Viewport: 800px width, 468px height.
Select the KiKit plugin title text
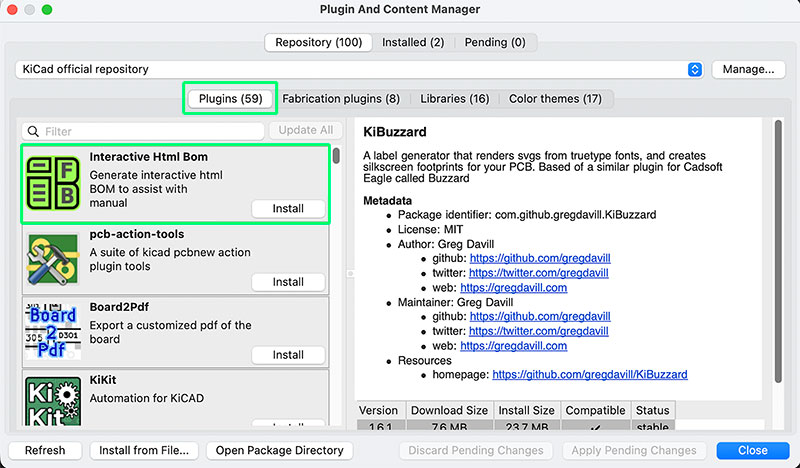pos(103,380)
